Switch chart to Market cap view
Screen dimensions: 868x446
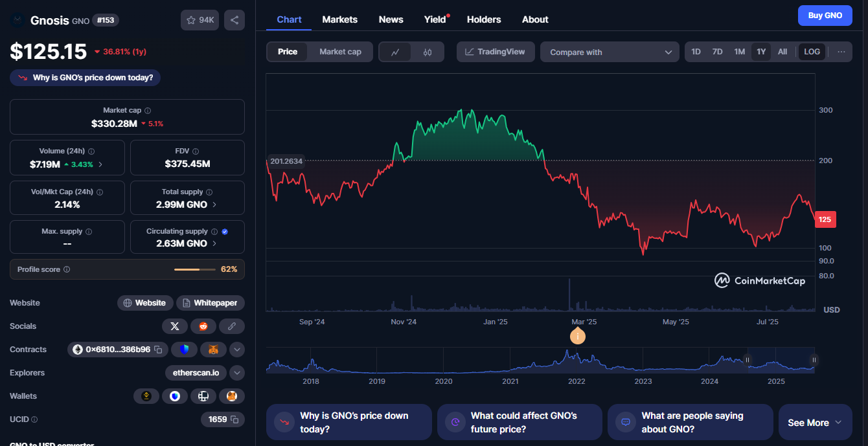pyautogui.click(x=340, y=52)
